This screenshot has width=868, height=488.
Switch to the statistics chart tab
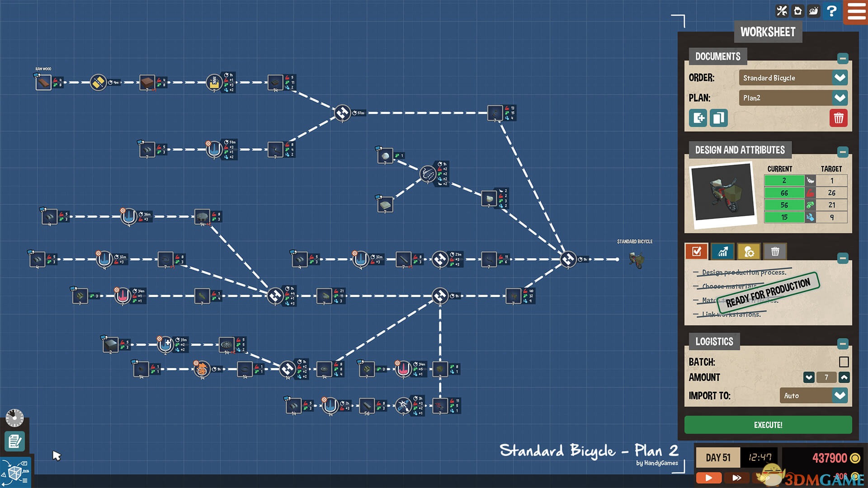[x=722, y=252]
